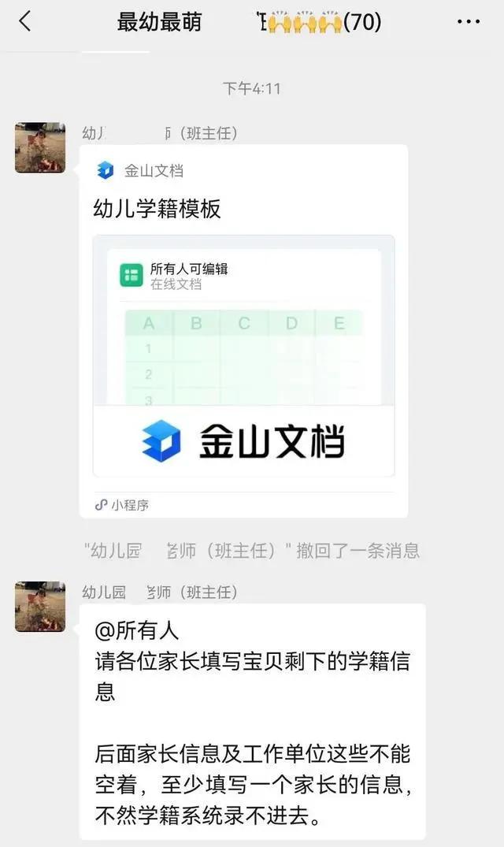Open the 幼儿学籍模板 document card
504x847 pixels.
tap(244, 331)
